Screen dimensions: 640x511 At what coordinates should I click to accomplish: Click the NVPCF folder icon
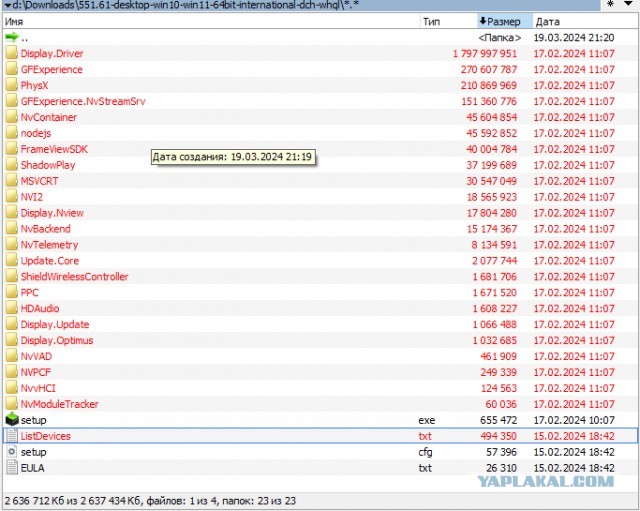pyautogui.click(x=12, y=371)
